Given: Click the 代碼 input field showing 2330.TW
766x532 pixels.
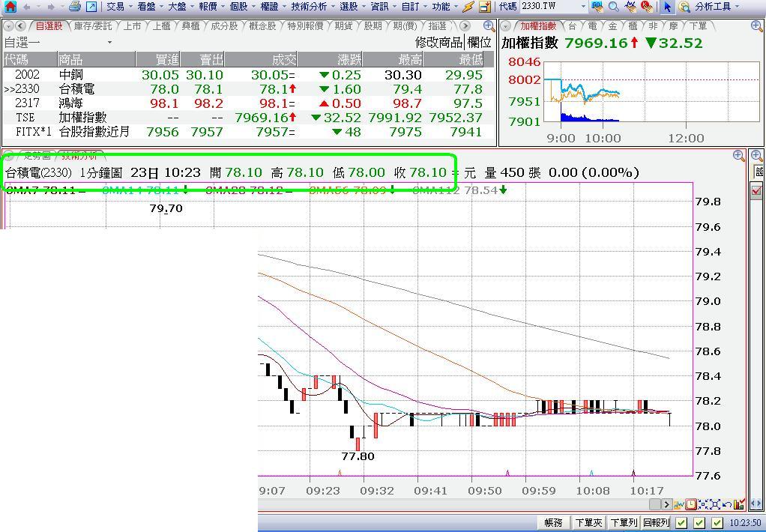Looking at the screenshot, I should [549, 7].
